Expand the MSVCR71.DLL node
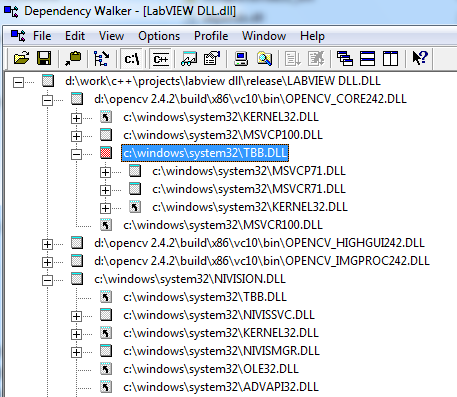 click(x=105, y=190)
